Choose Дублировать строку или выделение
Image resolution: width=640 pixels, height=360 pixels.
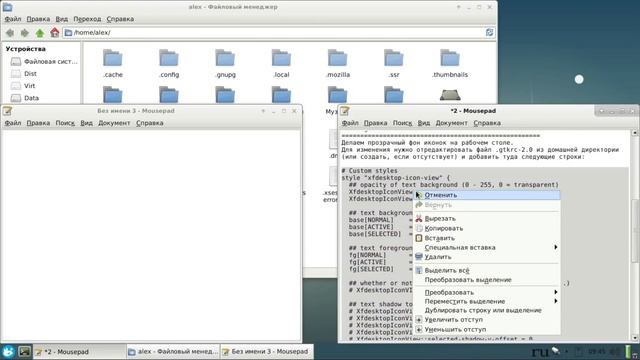(x=487, y=310)
